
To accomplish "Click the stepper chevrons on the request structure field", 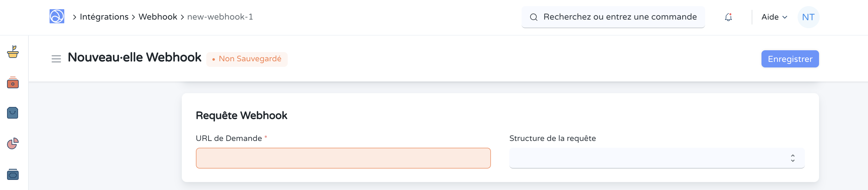I will tap(792, 158).
